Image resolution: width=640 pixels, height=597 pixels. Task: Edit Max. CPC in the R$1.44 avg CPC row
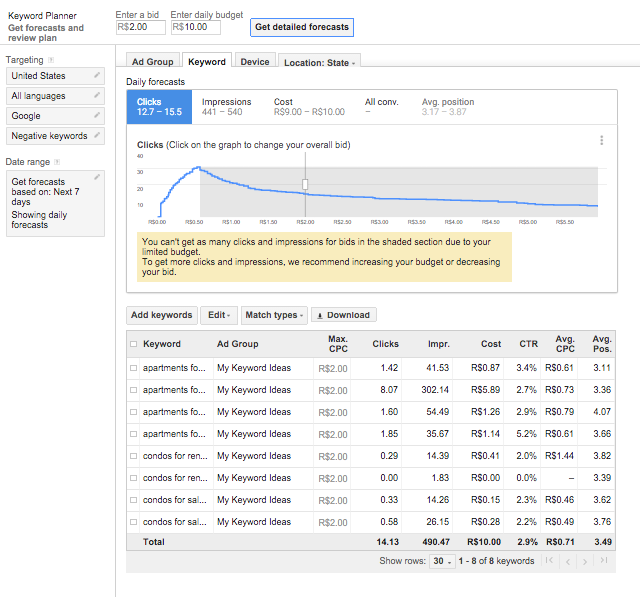click(x=333, y=457)
